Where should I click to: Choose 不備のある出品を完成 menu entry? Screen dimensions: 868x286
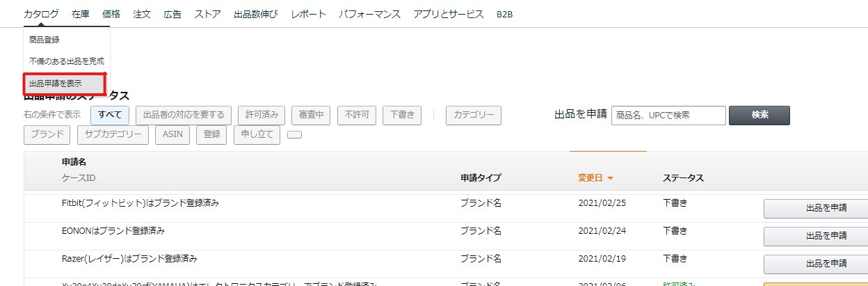pyautogui.click(x=67, y=61)
